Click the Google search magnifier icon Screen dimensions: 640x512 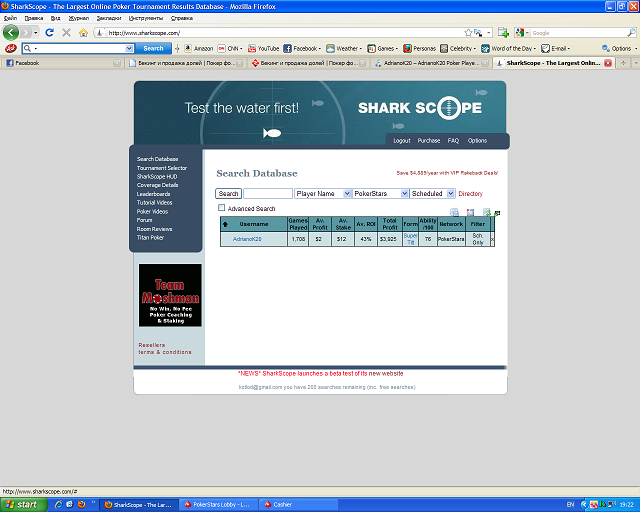[631, 33]
